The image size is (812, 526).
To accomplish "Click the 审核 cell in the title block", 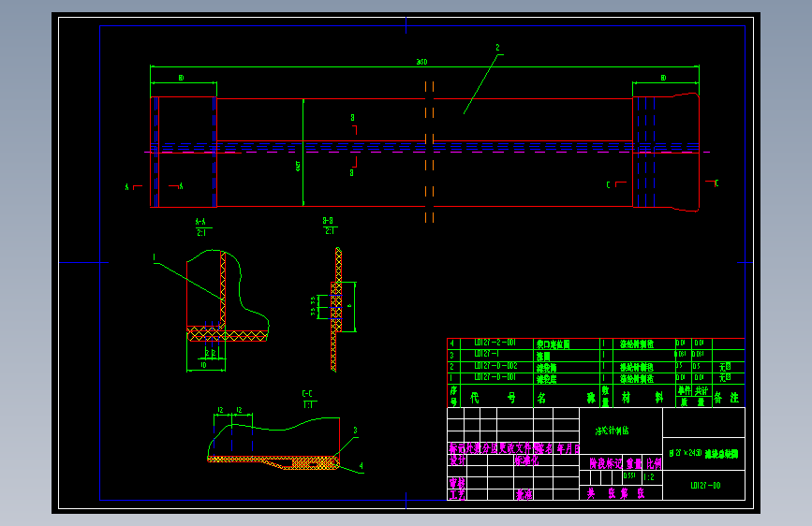I will 457,484.
